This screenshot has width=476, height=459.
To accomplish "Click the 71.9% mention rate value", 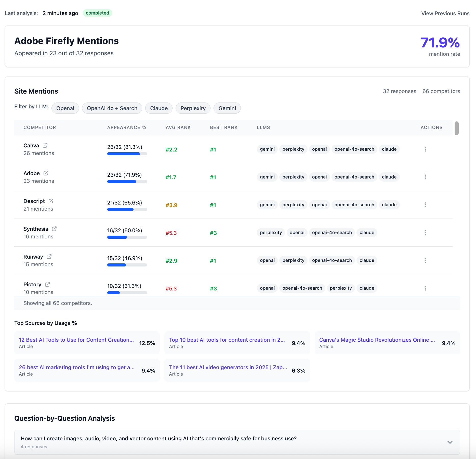I will click(440, 43).
